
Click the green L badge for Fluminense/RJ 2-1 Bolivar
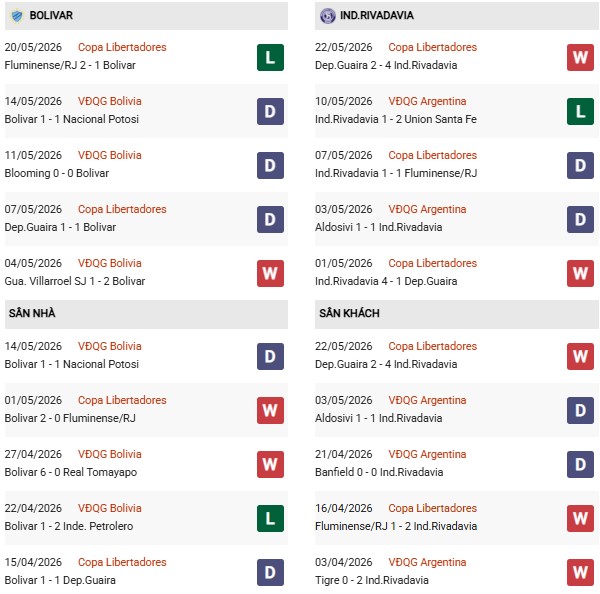point(270,57)
